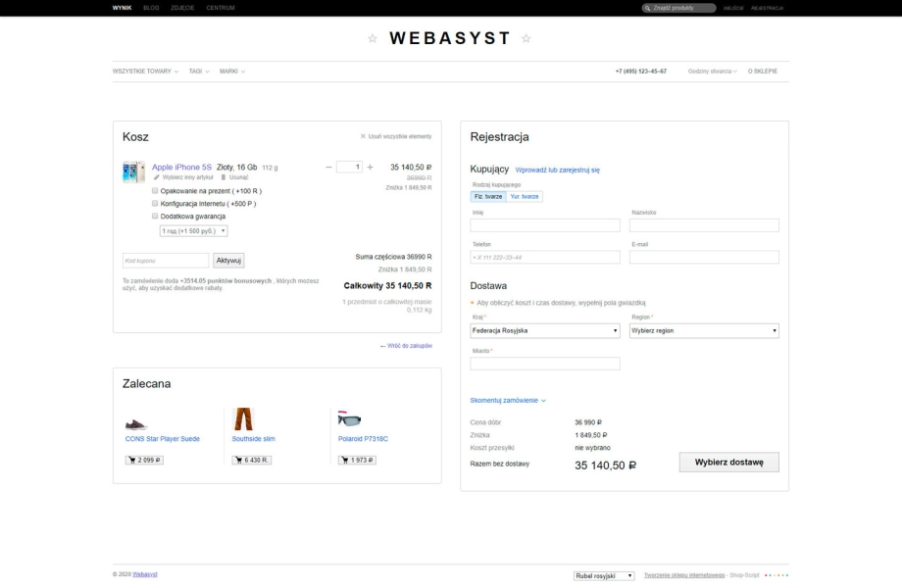This screenshot has height=588, width=902.
Task: Click the Kod kuponu input field
Action: [165, 261]
